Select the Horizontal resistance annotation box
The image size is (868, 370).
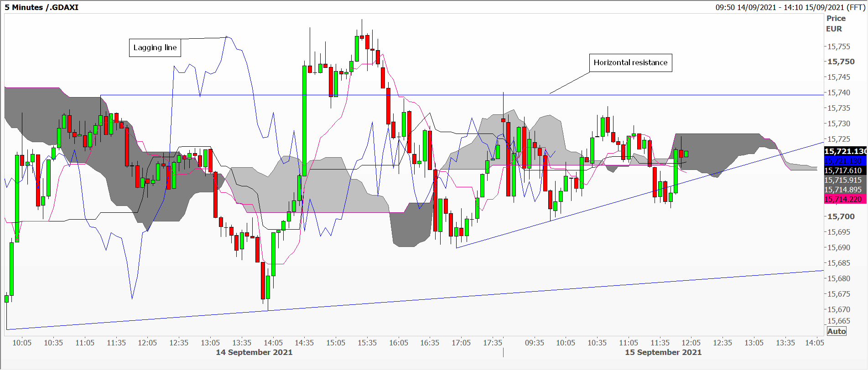630,62
